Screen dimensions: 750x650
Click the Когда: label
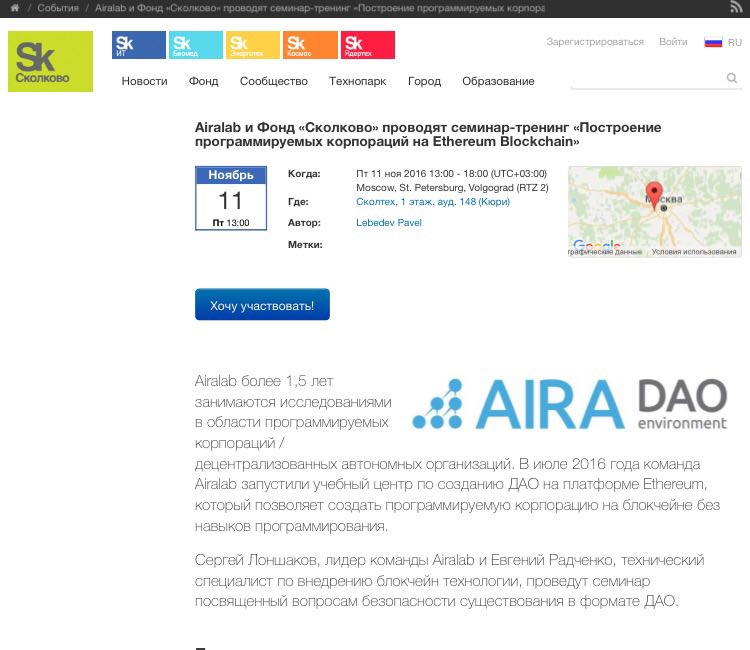point(304,174)
